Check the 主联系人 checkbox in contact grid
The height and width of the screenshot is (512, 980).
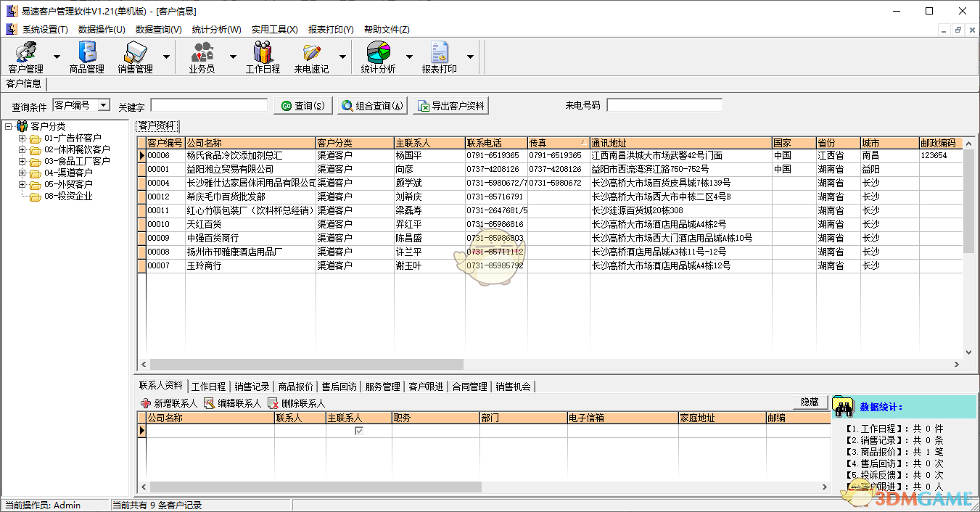point(358,430)
